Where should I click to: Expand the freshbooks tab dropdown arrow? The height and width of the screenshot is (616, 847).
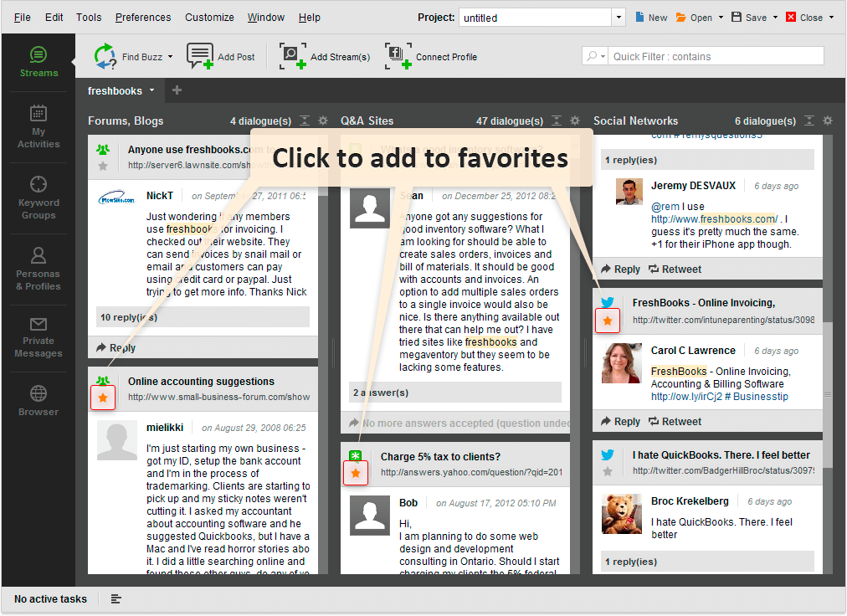click(x=151, y=90)
